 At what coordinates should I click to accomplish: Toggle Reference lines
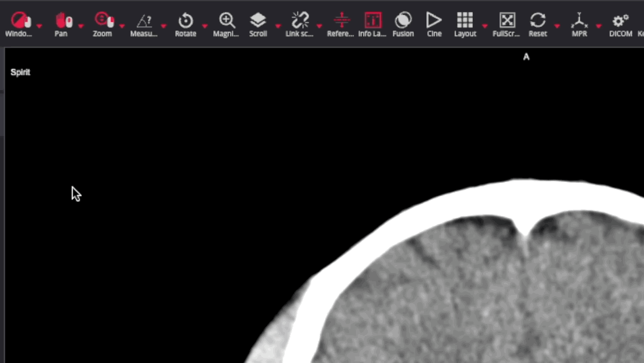[340, 24]
